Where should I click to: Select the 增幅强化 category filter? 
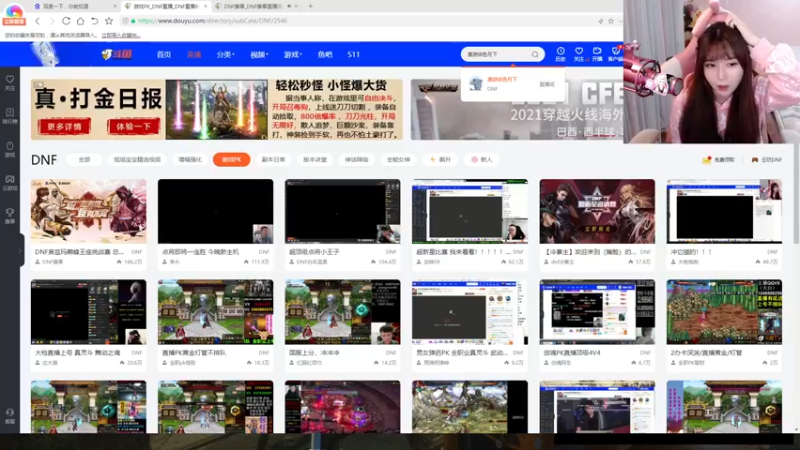point(190,160)
